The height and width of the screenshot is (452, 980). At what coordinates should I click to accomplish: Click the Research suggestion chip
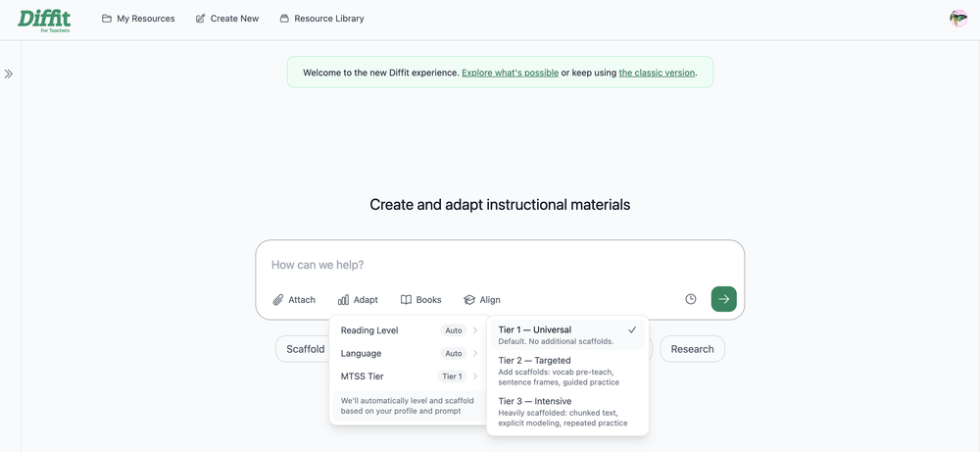[x=692, y=349]
